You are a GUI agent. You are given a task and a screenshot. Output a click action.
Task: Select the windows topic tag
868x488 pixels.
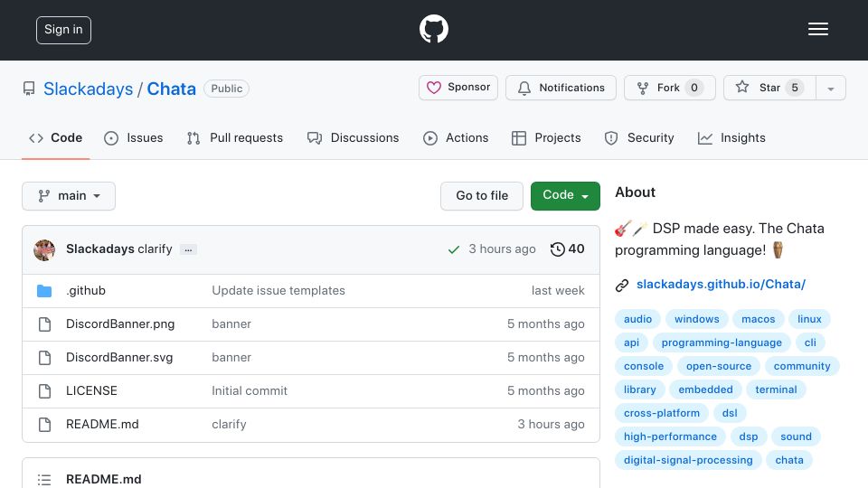[x=696, y=319]
